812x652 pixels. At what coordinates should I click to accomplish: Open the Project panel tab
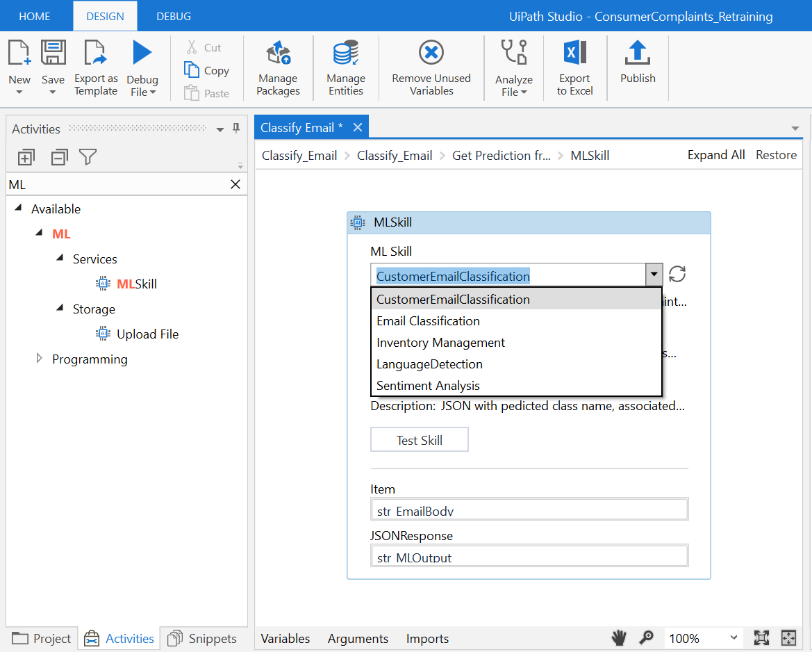point(42,639)
